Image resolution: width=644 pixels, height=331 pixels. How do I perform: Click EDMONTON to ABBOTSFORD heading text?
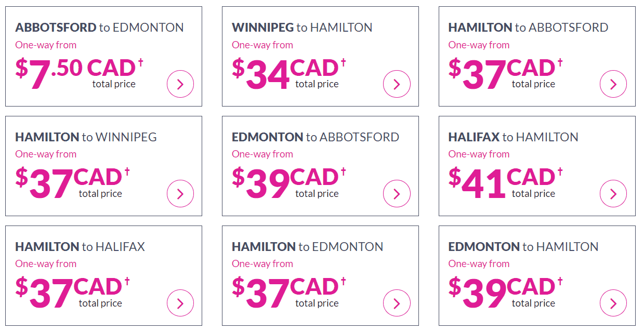click(316, 137)
